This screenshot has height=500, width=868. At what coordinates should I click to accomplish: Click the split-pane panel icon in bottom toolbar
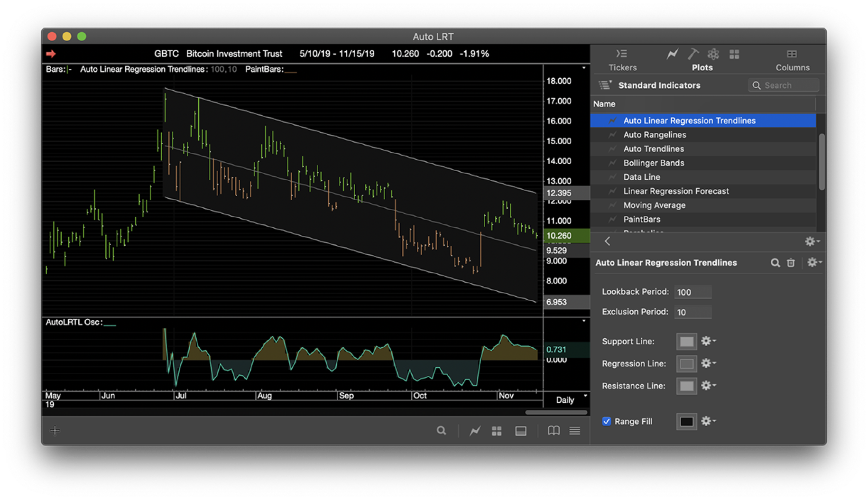coord(520,431)
